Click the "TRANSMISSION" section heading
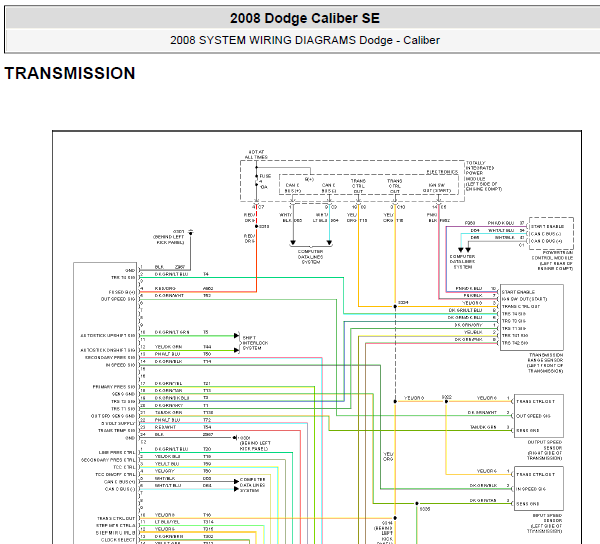Screen dimensions: 600x544 point(70,73)
